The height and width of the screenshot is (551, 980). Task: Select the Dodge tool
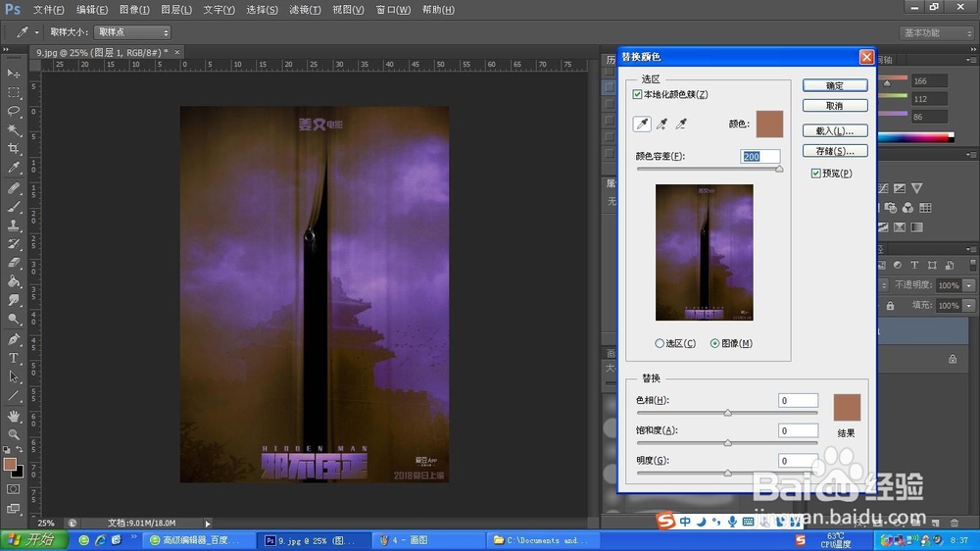[x=14, y=320]
